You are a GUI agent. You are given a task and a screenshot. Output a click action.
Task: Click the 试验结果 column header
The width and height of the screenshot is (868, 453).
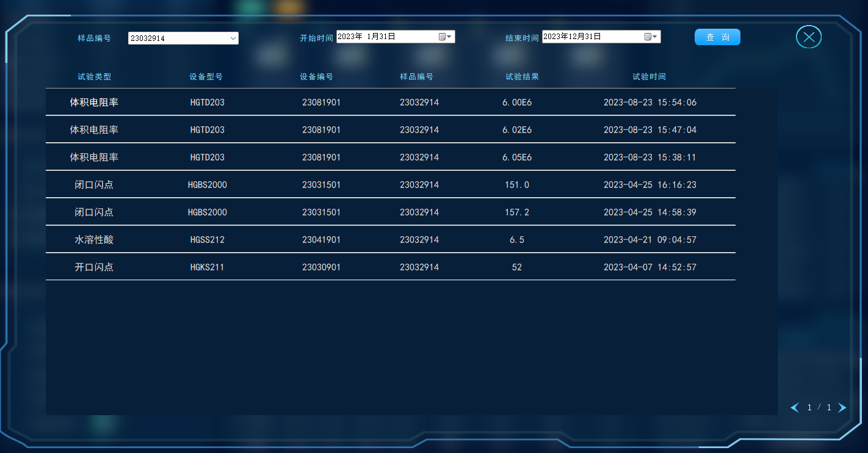pyautogui.click(x=523, y=77)
